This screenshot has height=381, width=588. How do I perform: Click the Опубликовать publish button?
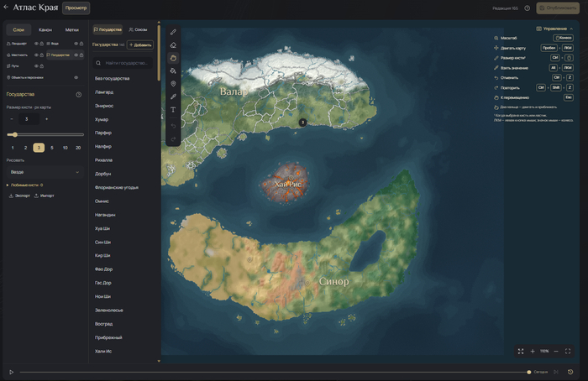point(558,8)
